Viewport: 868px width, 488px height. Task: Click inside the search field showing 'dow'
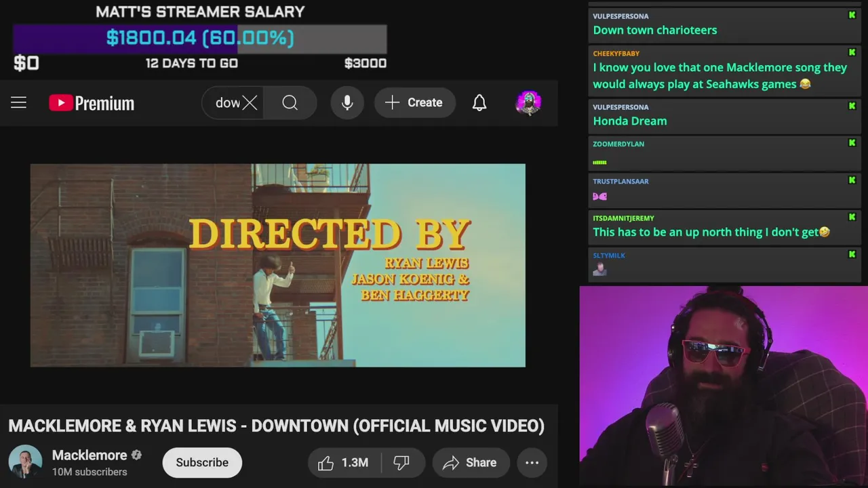click(x=233, y=103)
